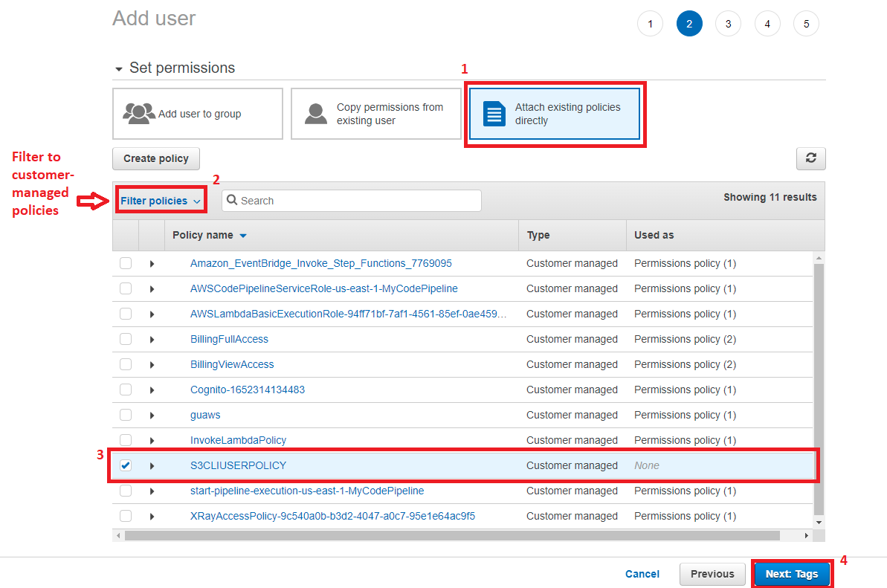Uncheck the S3CLIUSERPOLICY checkbox
This screenshot has height=588, width=887.
point(126,465)
